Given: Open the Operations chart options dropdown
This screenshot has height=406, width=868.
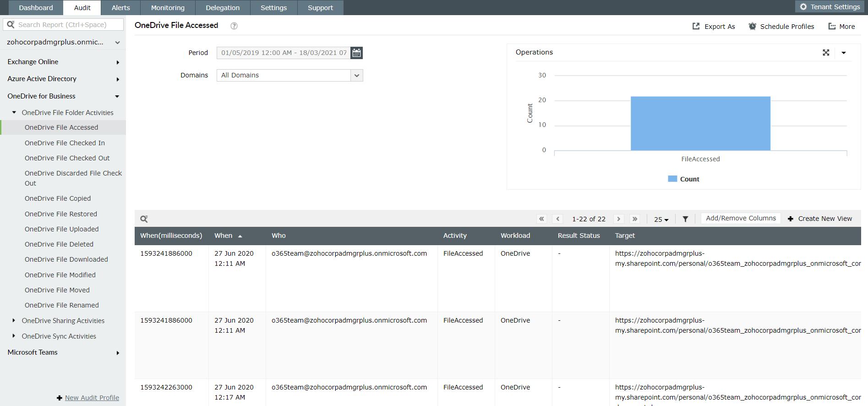Looking at the screenshot, I should click(844, 53).
